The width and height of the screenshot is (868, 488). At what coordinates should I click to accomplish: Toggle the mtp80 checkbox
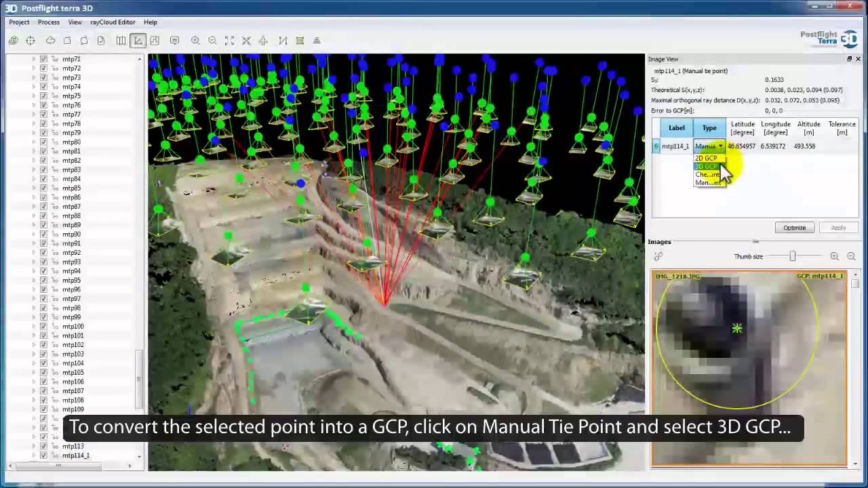43,142
